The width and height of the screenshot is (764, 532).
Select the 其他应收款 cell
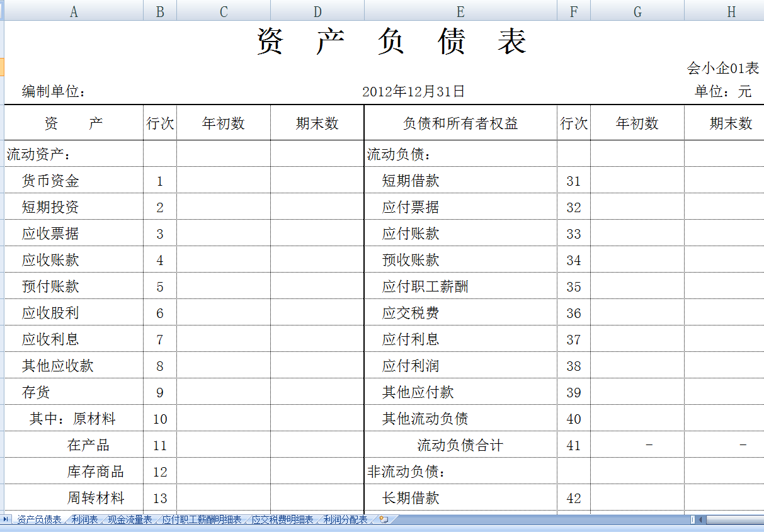[74, 366]
